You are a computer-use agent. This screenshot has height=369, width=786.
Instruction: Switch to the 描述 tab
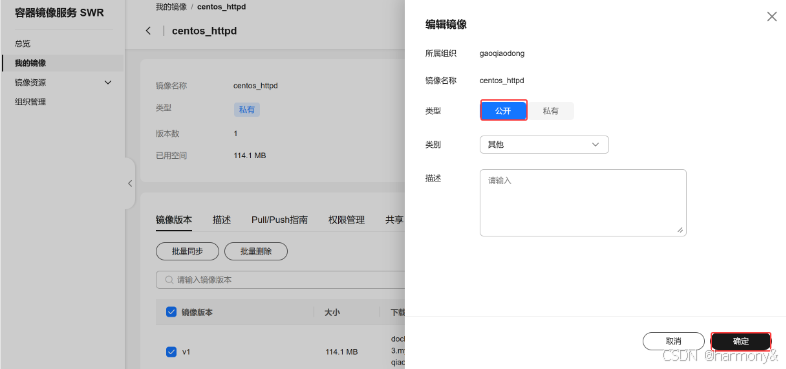[222, 220]
